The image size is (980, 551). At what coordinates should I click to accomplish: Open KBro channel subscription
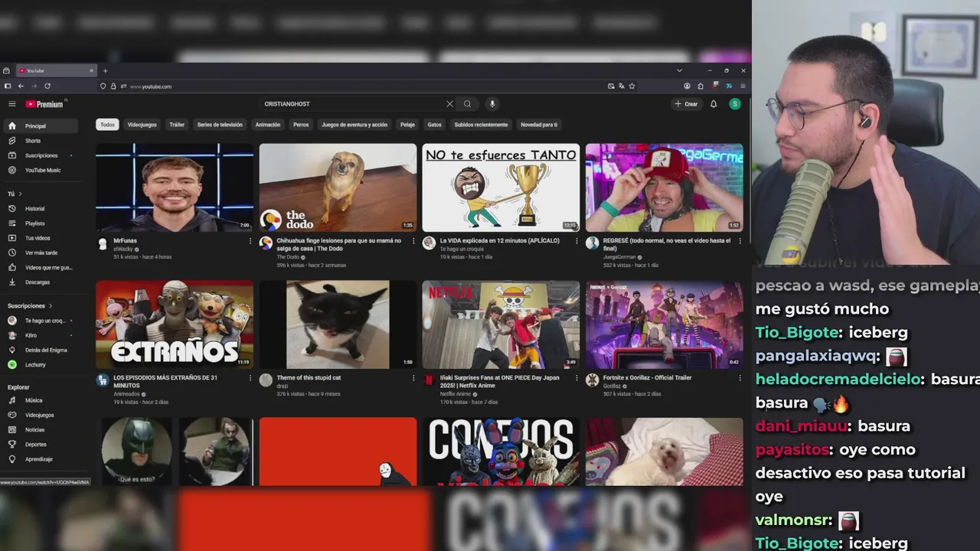click(x=40, y=335)
